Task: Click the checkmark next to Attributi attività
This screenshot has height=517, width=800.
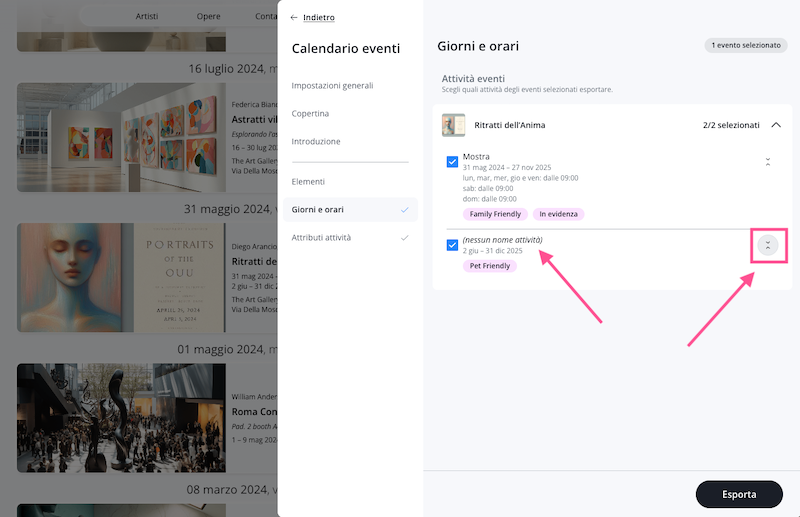Action: click(404, 238)
